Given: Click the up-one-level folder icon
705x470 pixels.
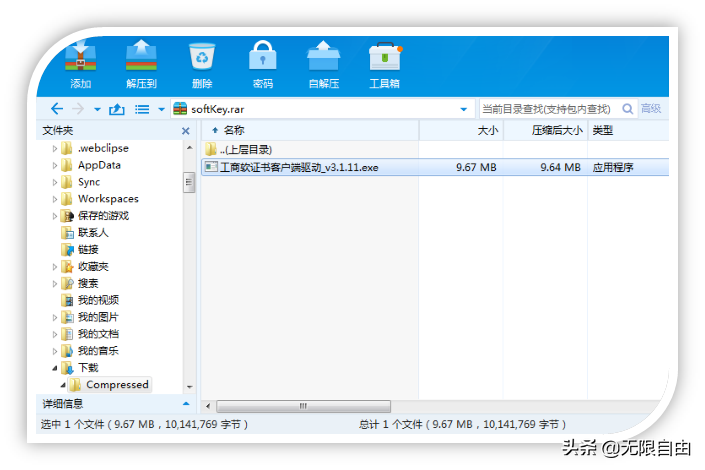Looking at the screenshot, I should (116, 109).
